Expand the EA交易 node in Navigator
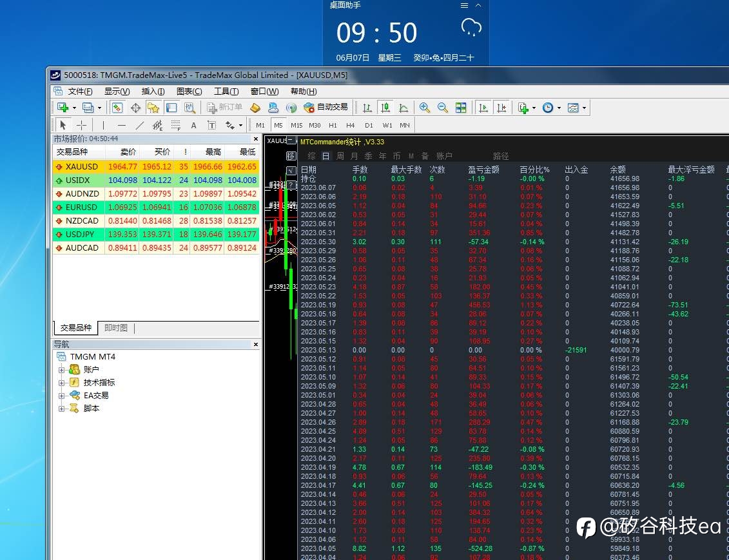 61,396
